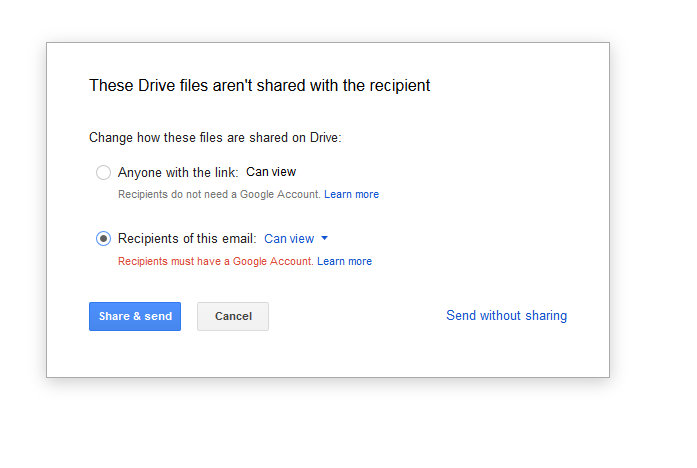Click the black 'Can view' text after 'Anyone with the link'
The width and height of the screenshot is (697, 468).
pyautogui.click(x=271, y=172)
